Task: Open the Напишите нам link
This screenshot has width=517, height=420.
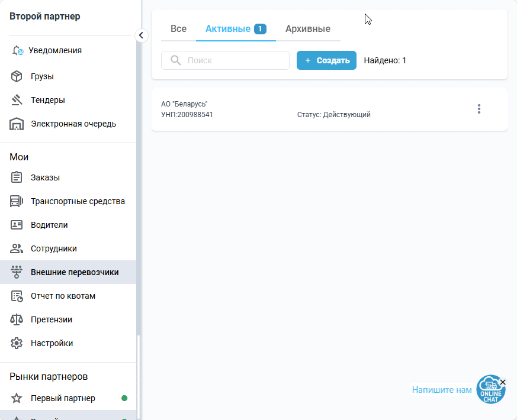Action: [441, 389]
